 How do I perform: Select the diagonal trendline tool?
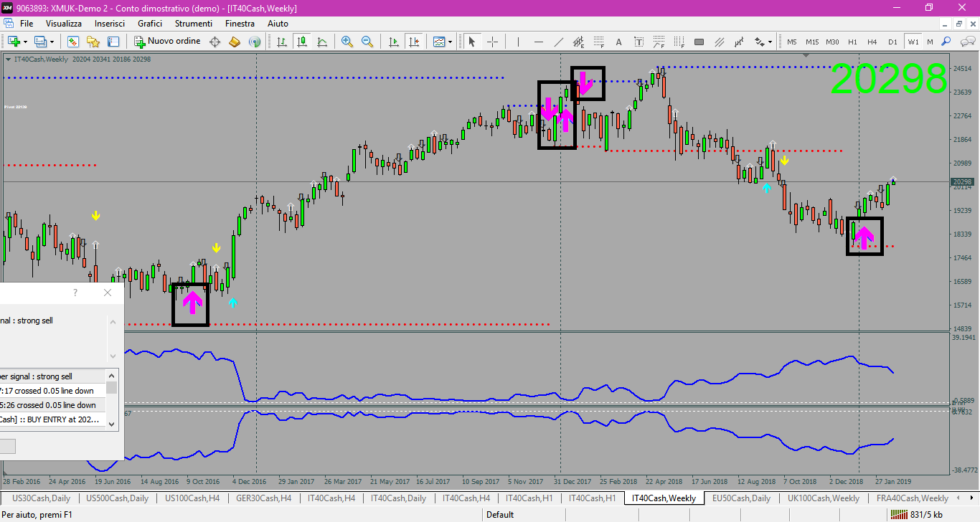point(558,42)
